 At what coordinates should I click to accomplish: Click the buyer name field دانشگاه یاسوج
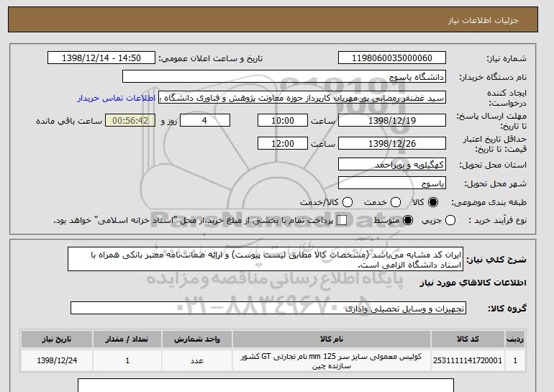284,77
